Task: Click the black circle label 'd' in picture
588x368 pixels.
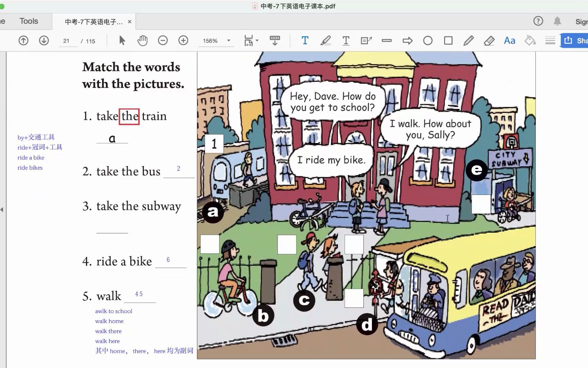Action: (x=367, y=324)
